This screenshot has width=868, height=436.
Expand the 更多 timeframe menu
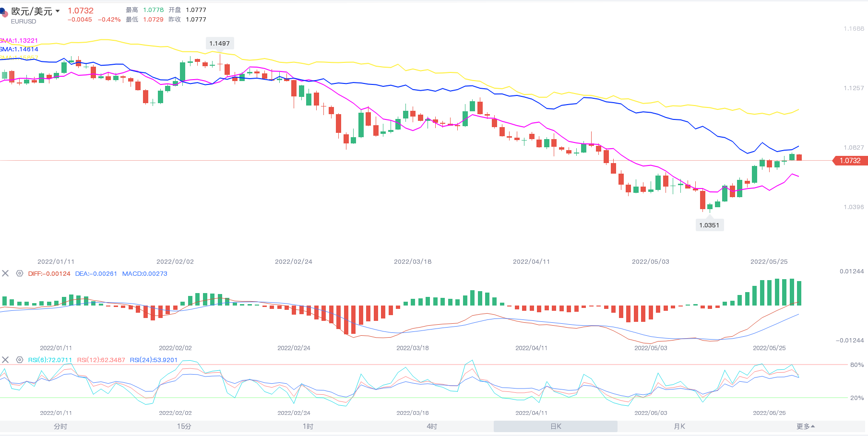[x=806, y=426]
